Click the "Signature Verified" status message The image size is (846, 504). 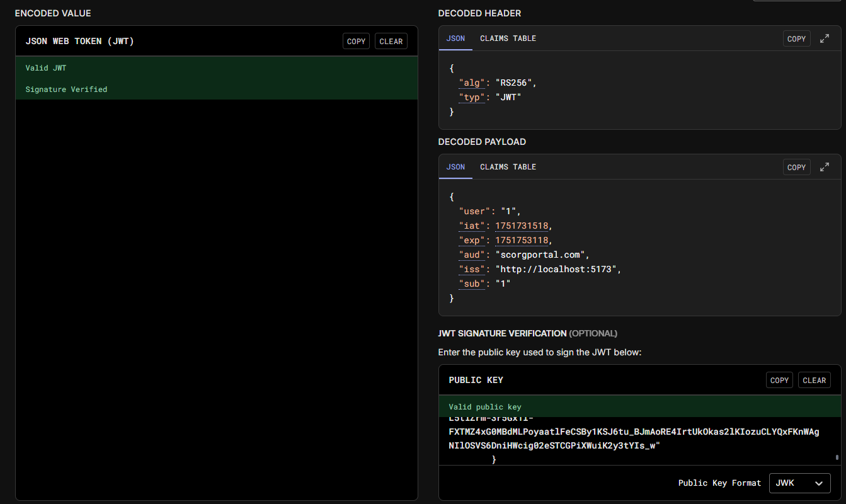[66, 89]
